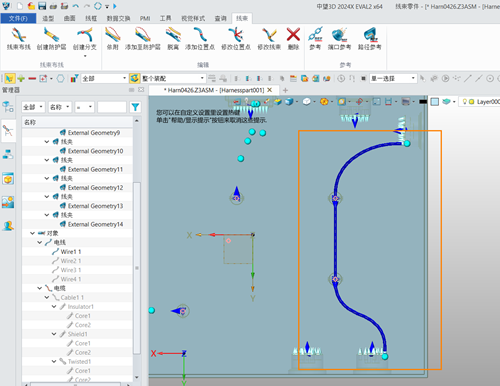
Task: Select Wire3 1 in the tree
Action: [x=71, y=270]
